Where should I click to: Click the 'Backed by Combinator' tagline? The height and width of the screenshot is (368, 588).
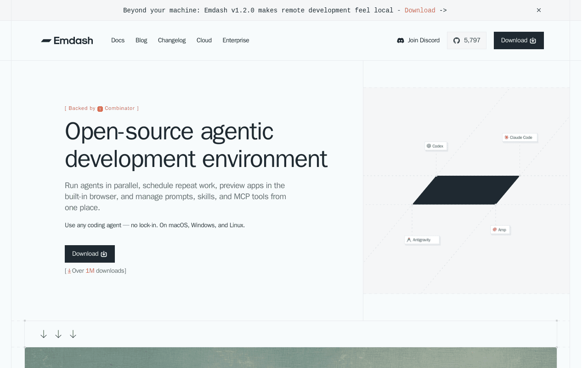pos(102,109)
